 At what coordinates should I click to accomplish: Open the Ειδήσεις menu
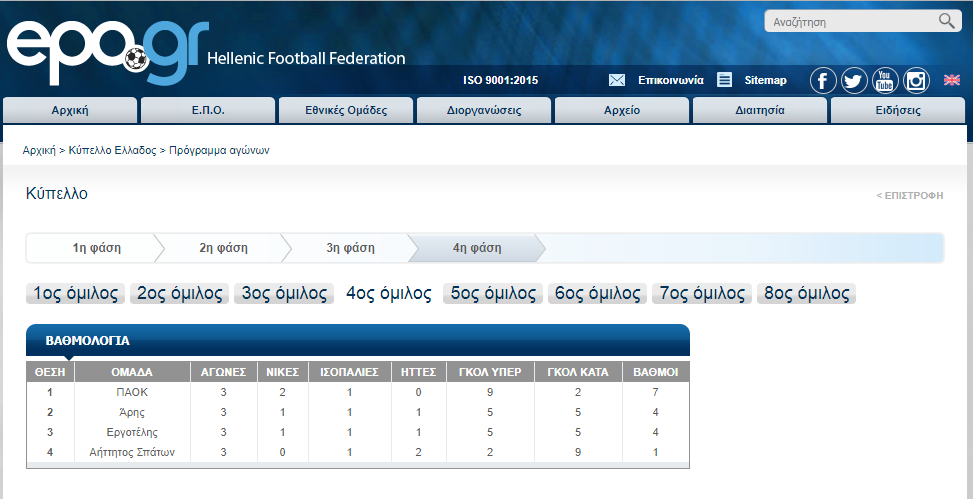click(898, 110)
